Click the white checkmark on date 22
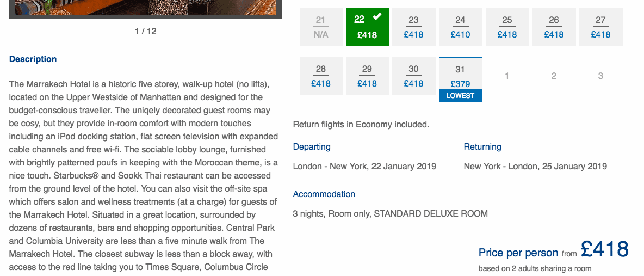This screenshot has height=276, width=644. [377, 17]
